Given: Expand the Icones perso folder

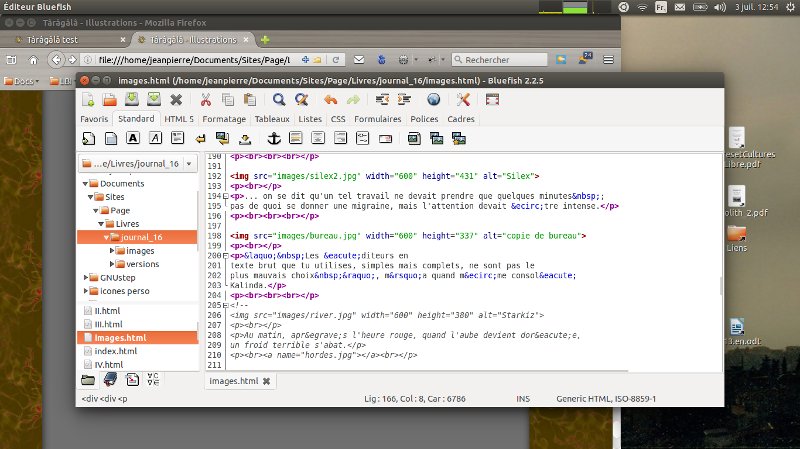Looking at the screenshot, I should tap(85, 291).
